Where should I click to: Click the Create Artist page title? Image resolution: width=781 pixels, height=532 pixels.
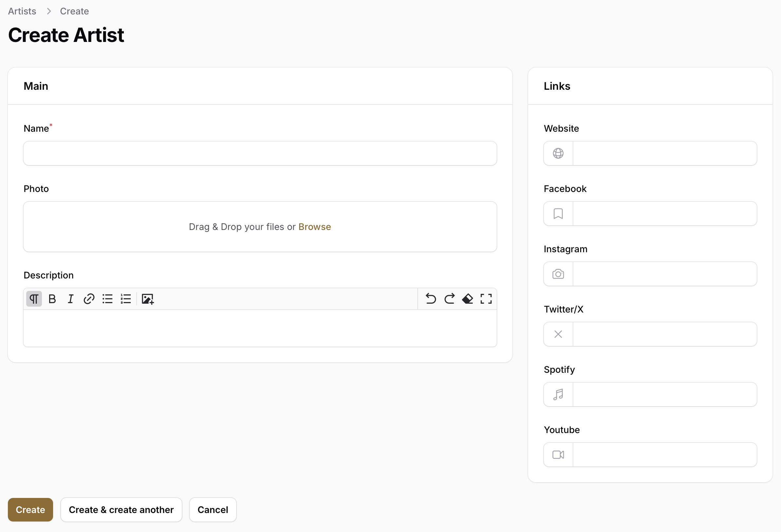(66, 35)
